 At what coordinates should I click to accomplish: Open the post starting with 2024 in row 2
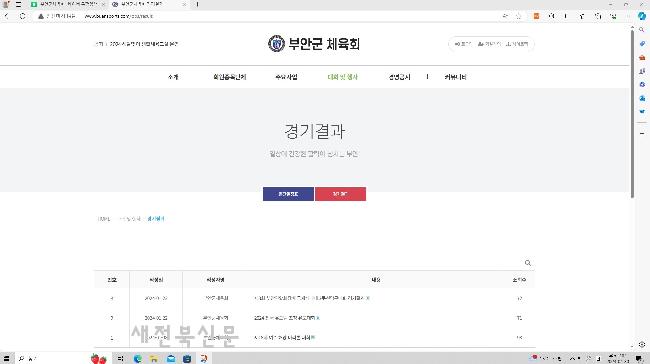[286, 318]
